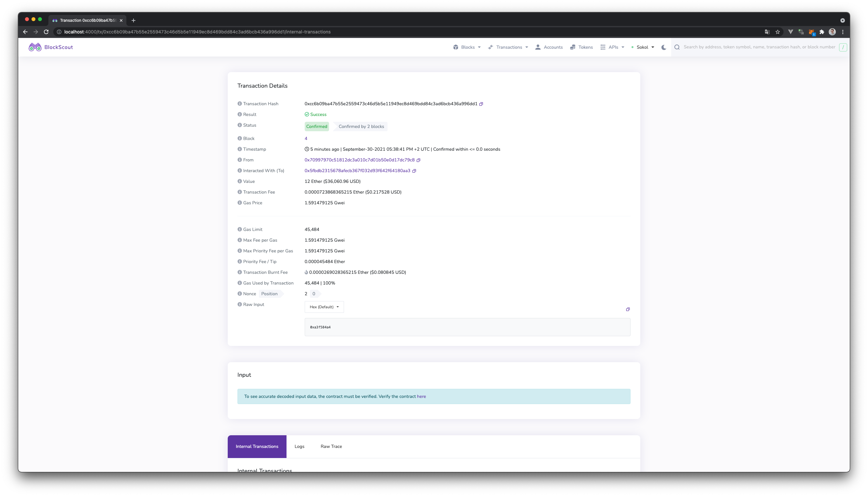Click info icon next to Gas Limit
Screen dimensions: 868x496
point(239,229)
